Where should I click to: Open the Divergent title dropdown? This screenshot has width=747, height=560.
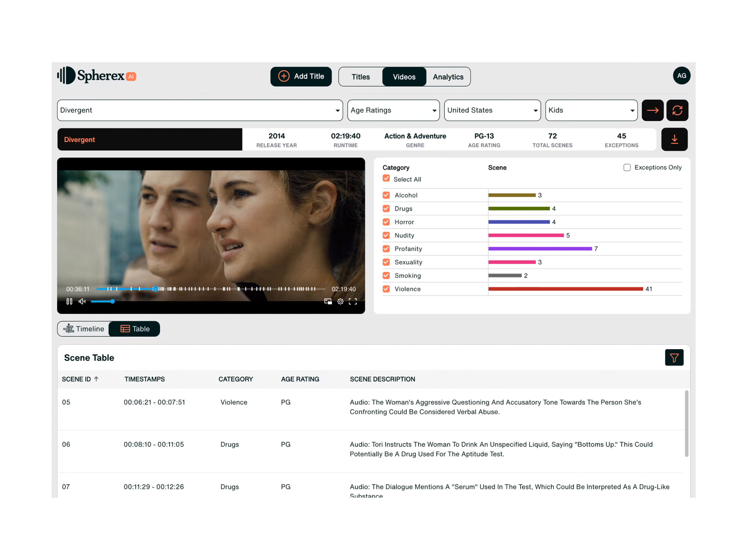tap(200, 110)
